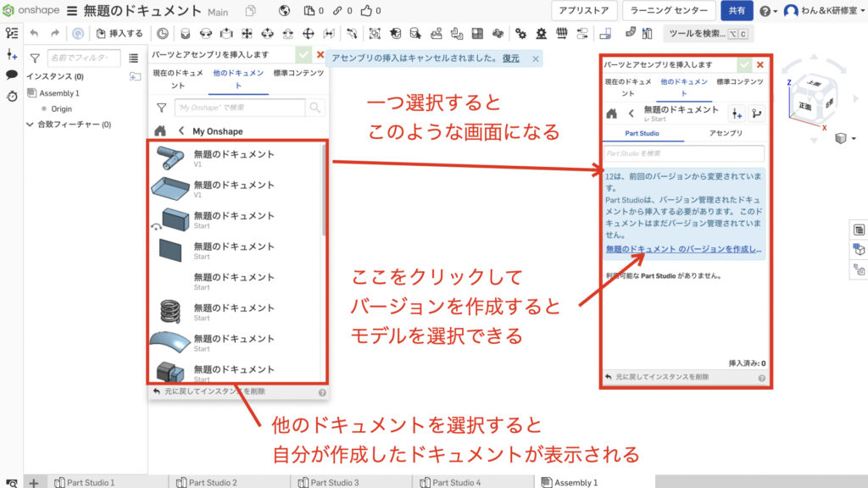Click the filter funnel beside name filter
Screen dimensions: 868x488
(x=35, y=58)
